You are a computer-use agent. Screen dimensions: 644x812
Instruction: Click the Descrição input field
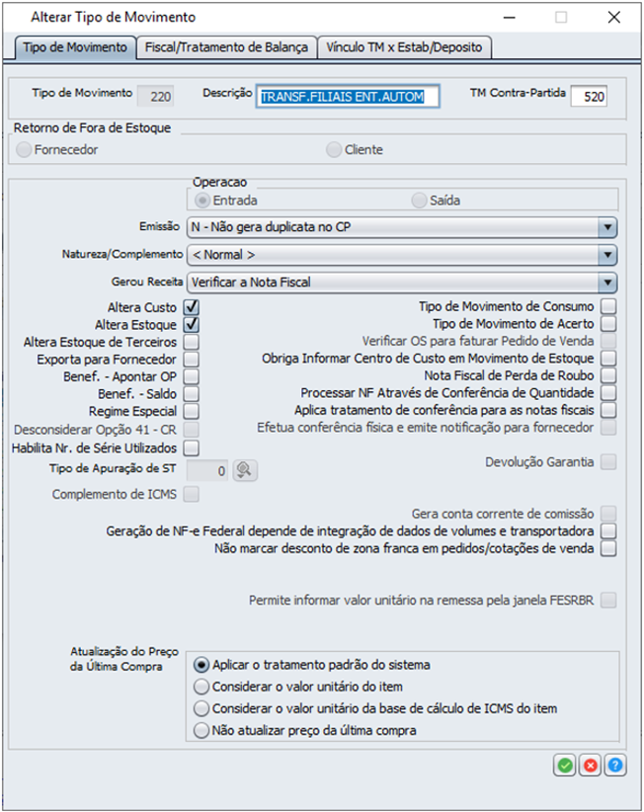point(348,97)
